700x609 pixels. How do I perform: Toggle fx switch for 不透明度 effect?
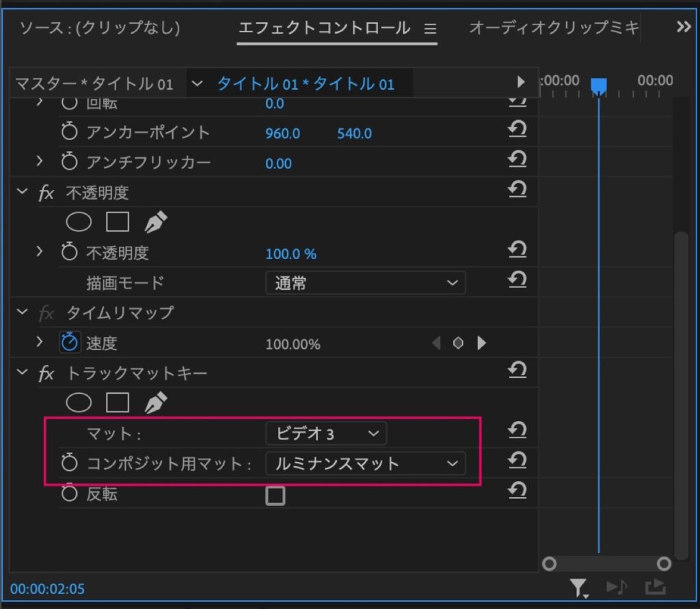pos(46,193)
